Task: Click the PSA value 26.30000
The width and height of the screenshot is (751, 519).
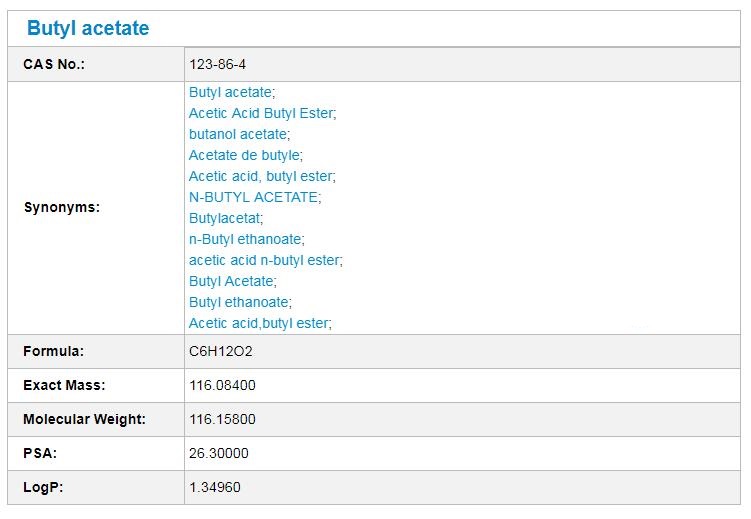Action: click(218, 453)
